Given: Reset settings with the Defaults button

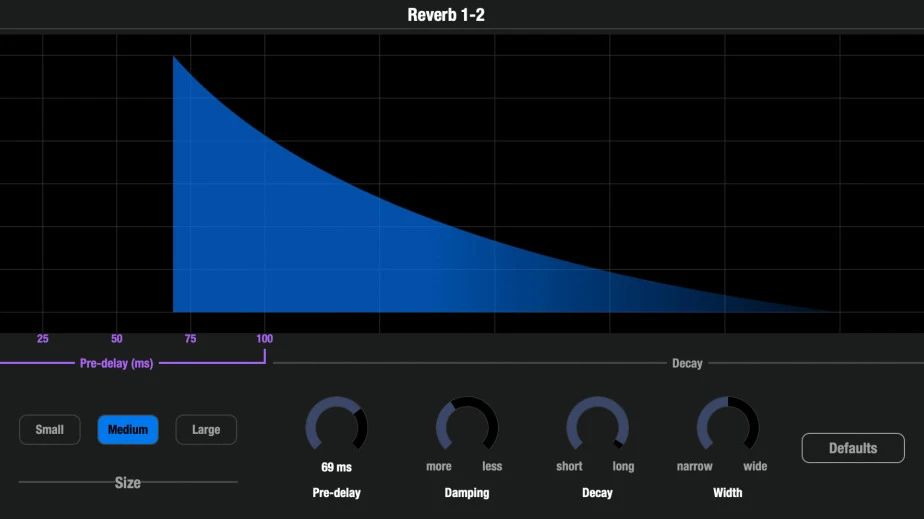Looking at the screenshot, I should pos(853,448).
